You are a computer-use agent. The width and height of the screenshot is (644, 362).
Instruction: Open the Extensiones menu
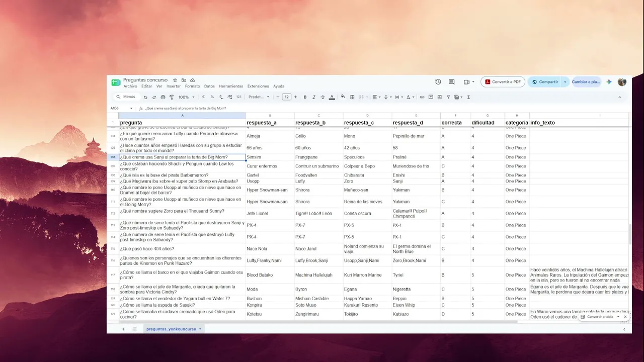258,86
